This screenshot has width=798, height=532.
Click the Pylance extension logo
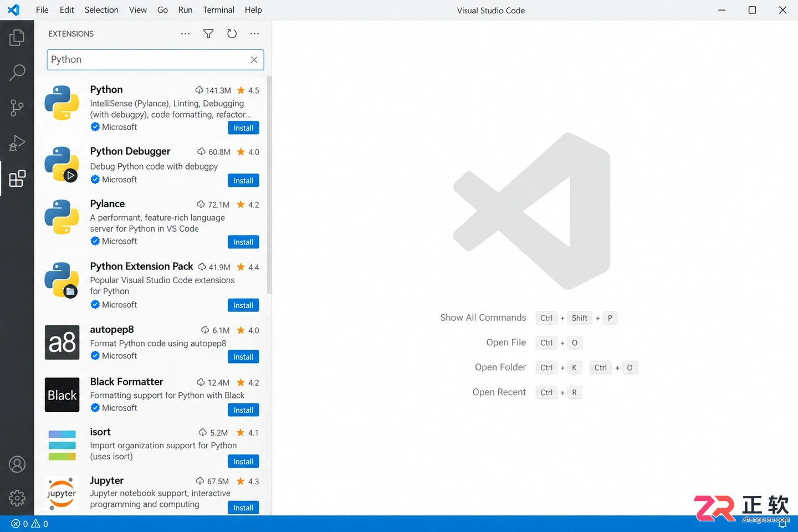click(62, 217)
